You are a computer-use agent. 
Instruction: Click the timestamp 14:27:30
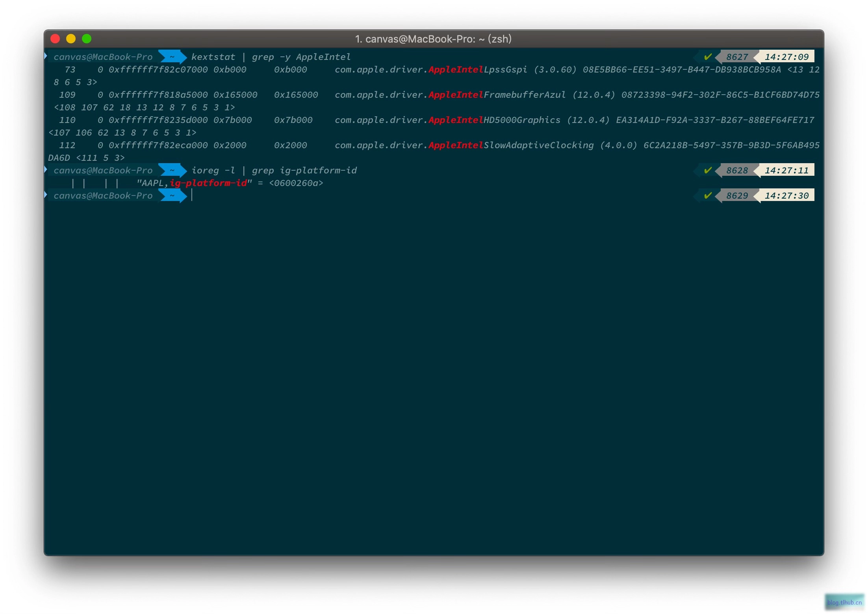[786, 196]
